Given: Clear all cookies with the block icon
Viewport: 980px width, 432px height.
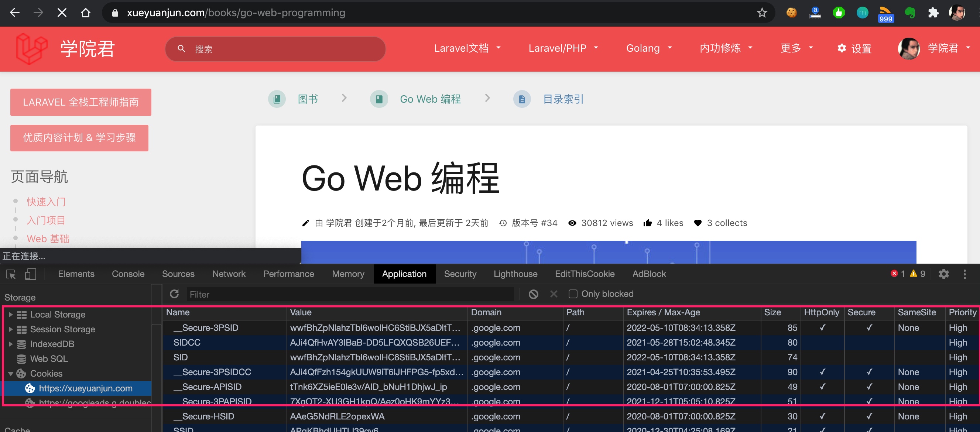Looking at the screenshot, I should [x=533, y=294].
